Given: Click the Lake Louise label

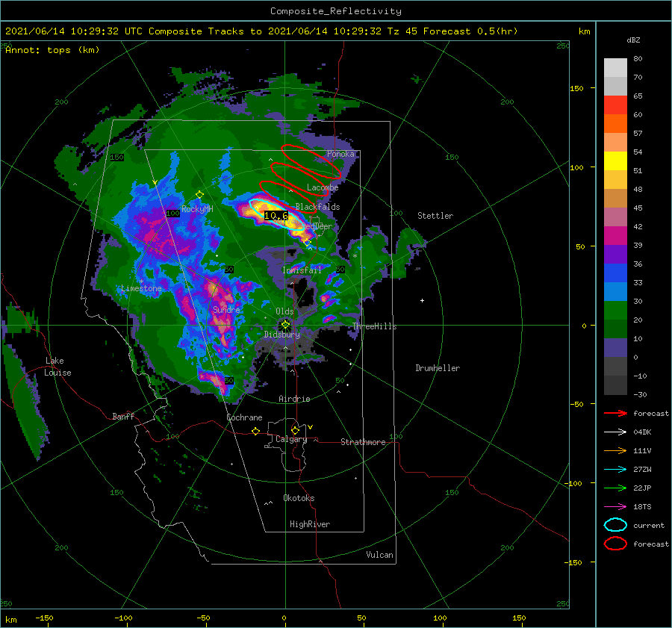Looking at the screenshot, I should [57, 367].
